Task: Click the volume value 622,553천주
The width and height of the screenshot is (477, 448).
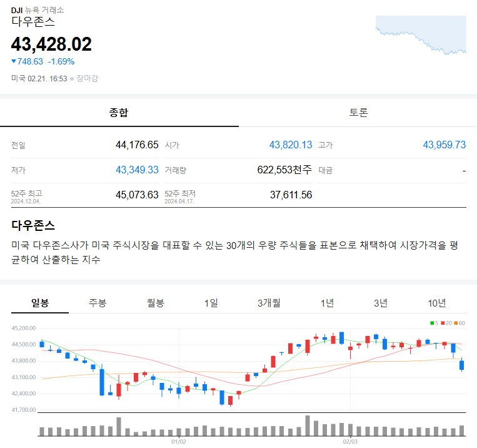Action: coord(284,170)
